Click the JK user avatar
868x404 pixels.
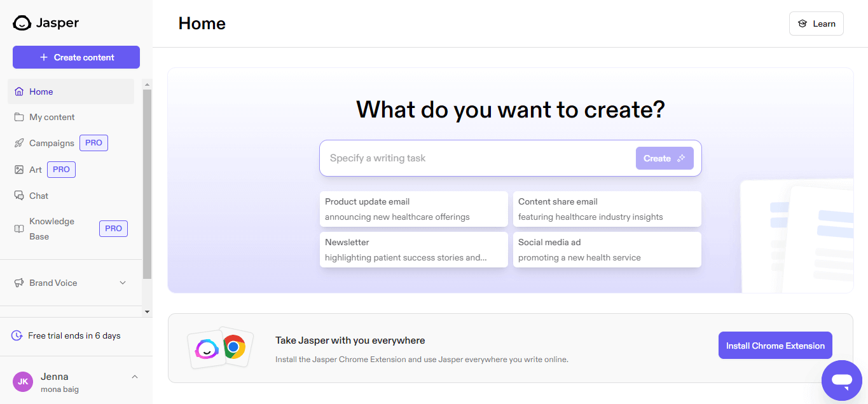(23, 381)
